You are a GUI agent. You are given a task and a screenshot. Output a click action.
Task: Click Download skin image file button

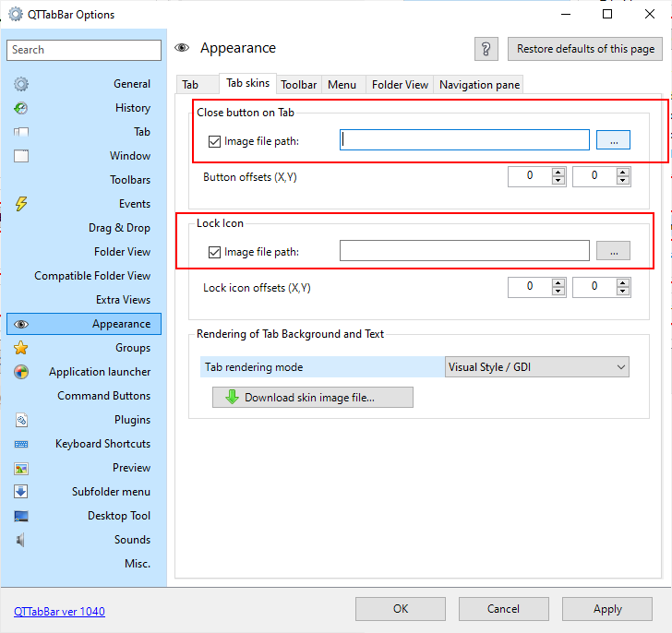[313, 398]
